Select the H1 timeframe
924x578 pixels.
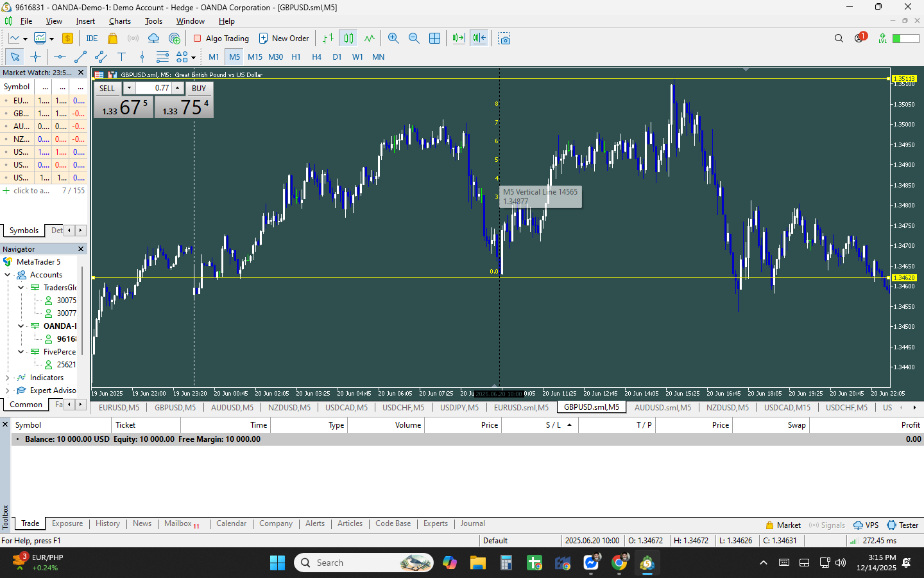[296, 57]
